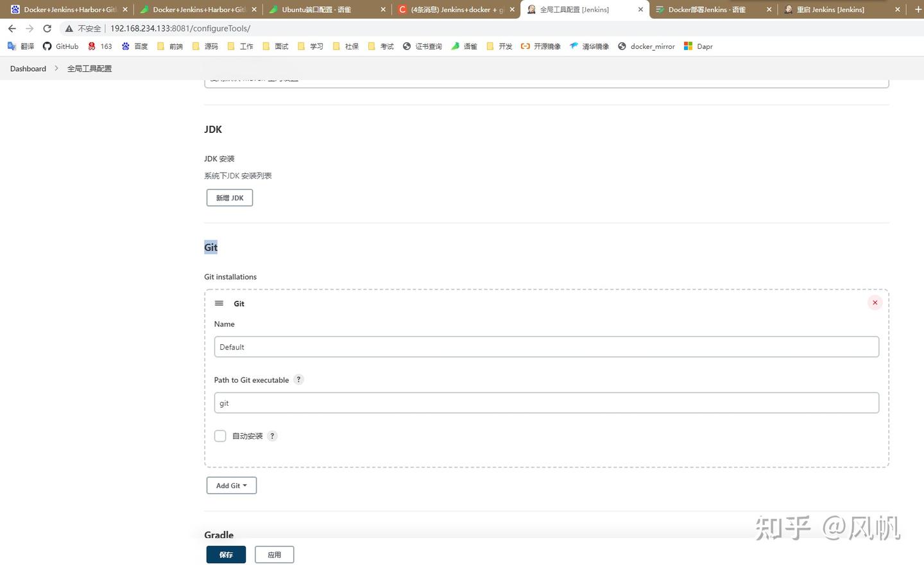Image resolution: width=924 pixels, height=565 pixels.
Task: Click the drag handle on the Git installation block
Action: [219, 302]
